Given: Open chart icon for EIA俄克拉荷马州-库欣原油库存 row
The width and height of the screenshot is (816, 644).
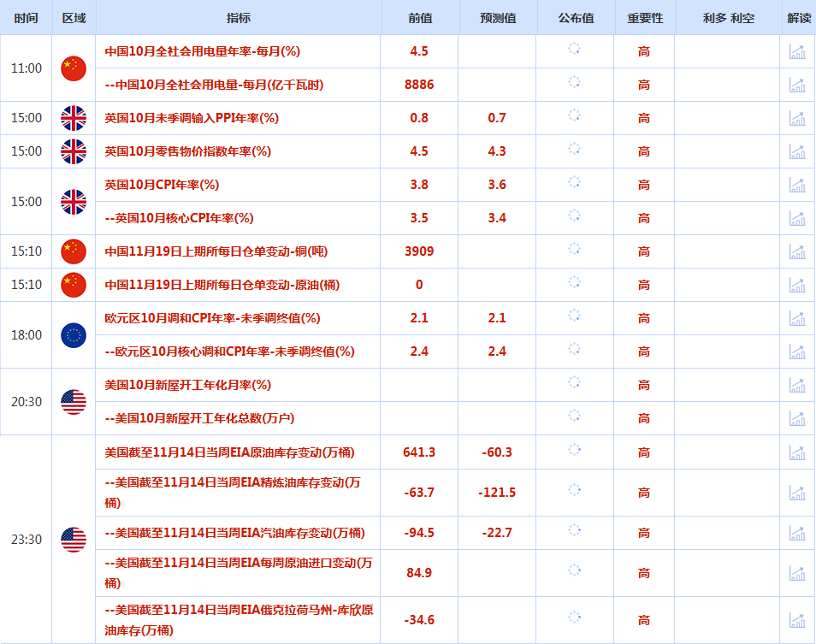Looking at the screenshot, I should pyautogui.click(x=797, y=620).
